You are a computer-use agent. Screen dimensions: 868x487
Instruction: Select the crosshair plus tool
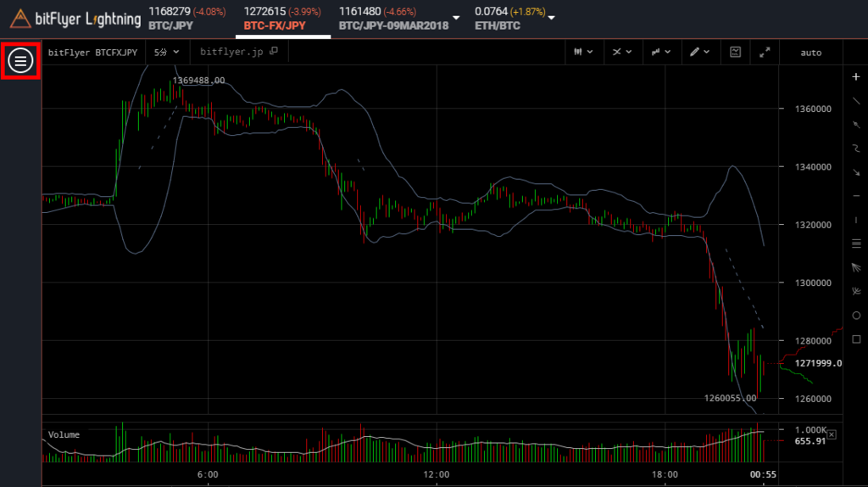click(856, 77)
